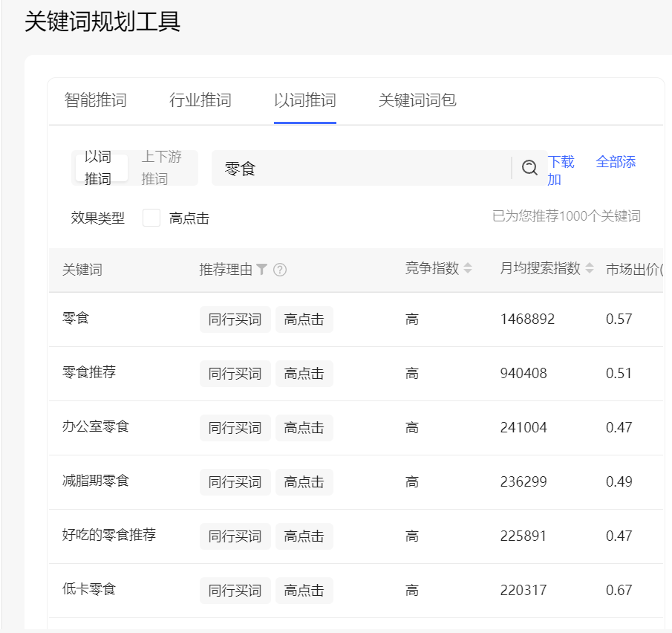
Task: Select the 以词推词 top tab
Action: tap(305, 100)
